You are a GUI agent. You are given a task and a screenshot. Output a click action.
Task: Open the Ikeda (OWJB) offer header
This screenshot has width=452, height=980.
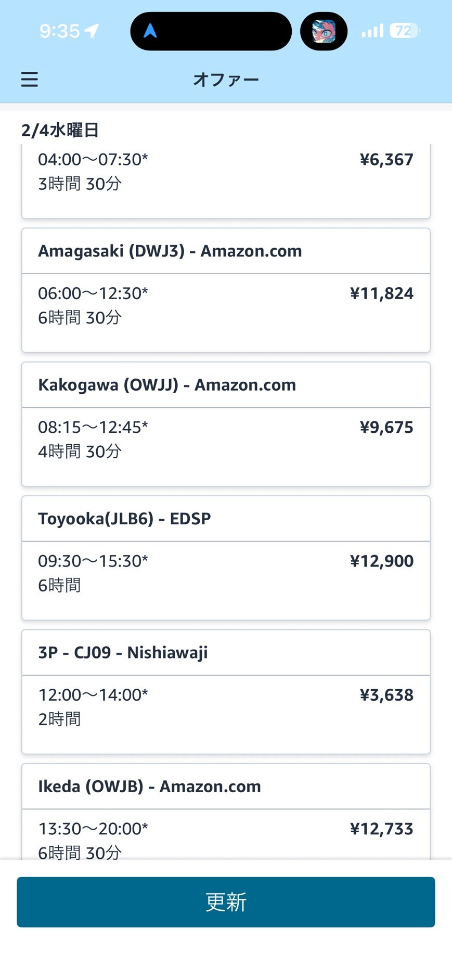149,786
